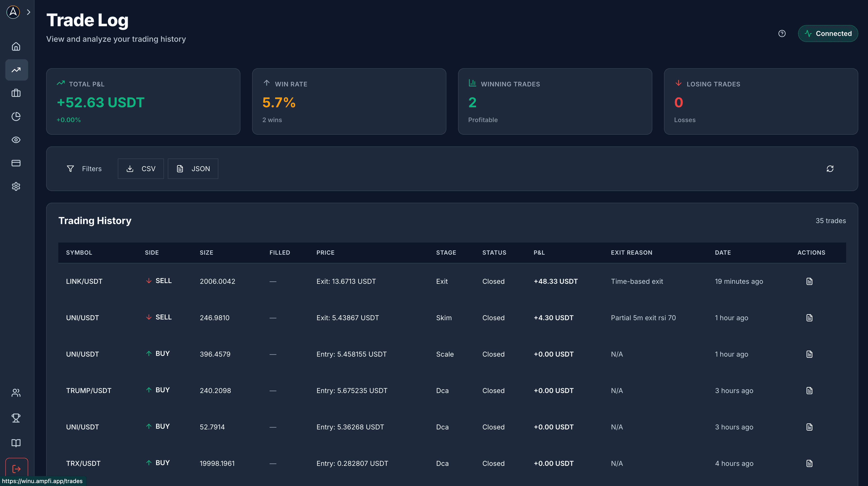Open the documentation book icon
The image size is (868, 486).
[x=16, y=443]
